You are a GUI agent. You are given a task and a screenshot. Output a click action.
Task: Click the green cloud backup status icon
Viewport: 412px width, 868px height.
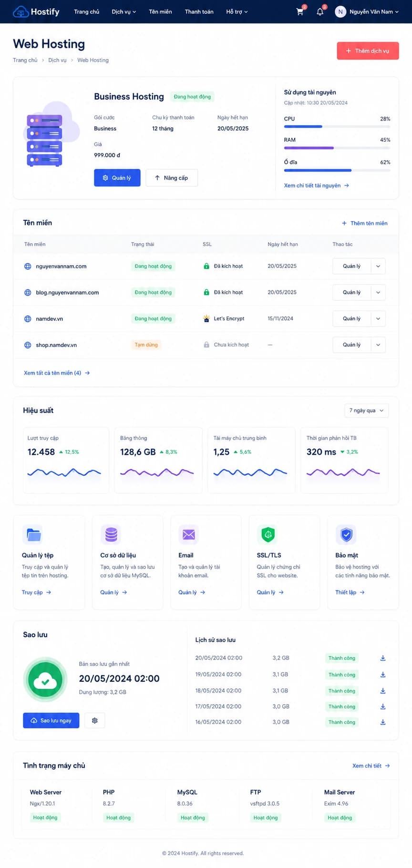45,680
